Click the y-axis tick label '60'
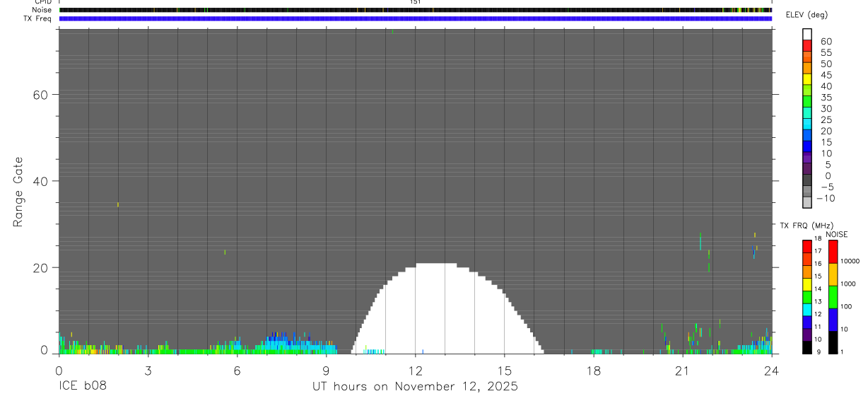The width and height of the screenshot is (868, 401). coord(41,95)
